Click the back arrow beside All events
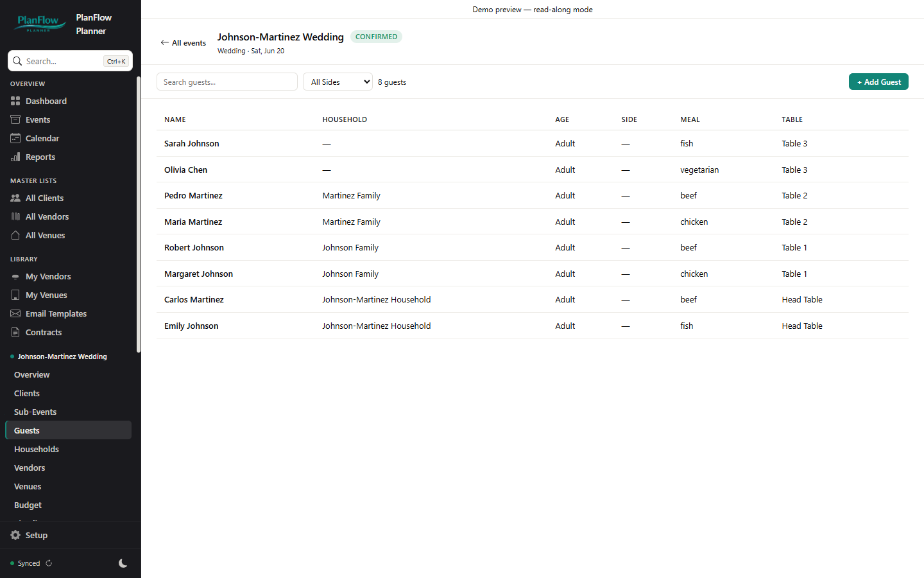924x578 pixels. [164, 42]
